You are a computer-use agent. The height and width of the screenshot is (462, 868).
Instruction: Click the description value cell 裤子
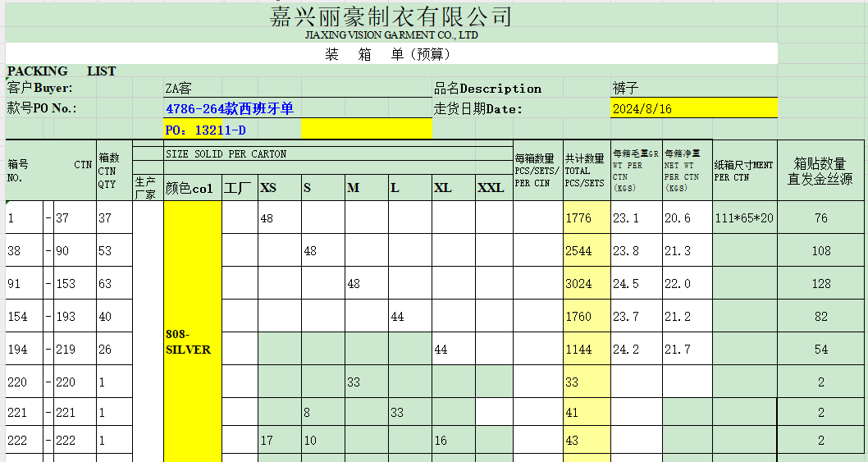[x=625, y=88]
